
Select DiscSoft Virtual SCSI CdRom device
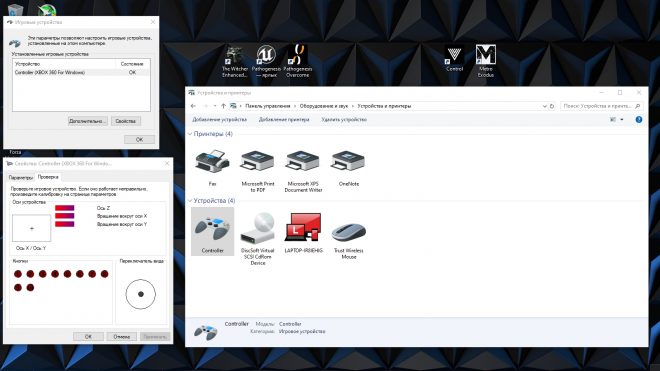point(258,238)
